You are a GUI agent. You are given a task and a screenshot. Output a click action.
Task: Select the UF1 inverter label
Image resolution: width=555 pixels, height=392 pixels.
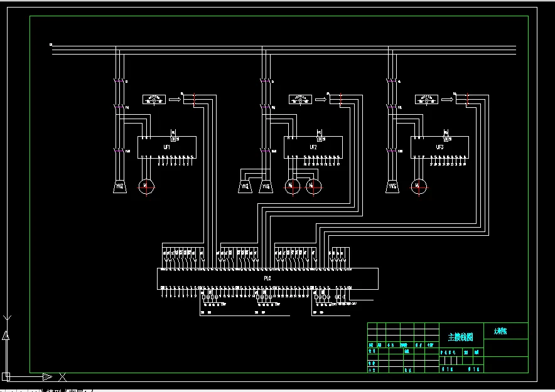click(x=167, y=147)
